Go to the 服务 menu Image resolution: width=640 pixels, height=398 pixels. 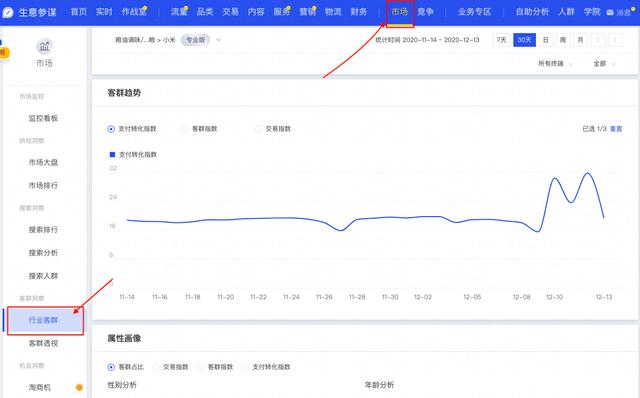(282, 12)
